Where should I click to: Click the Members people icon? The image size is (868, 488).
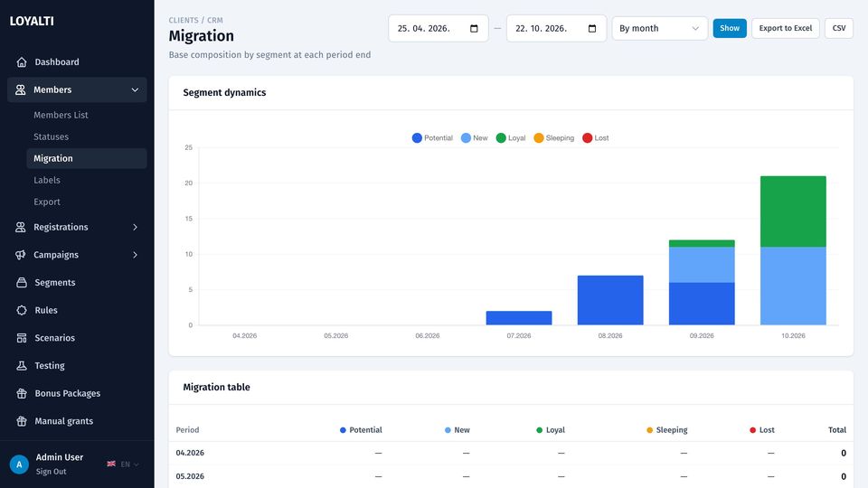[x=21, y=89]
